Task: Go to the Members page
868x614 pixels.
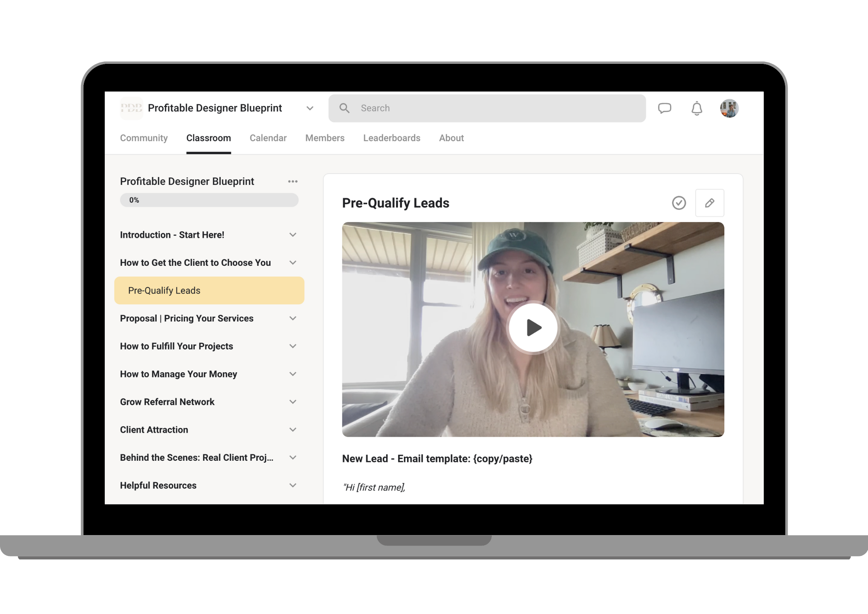Action: click(x=325, y=138)
